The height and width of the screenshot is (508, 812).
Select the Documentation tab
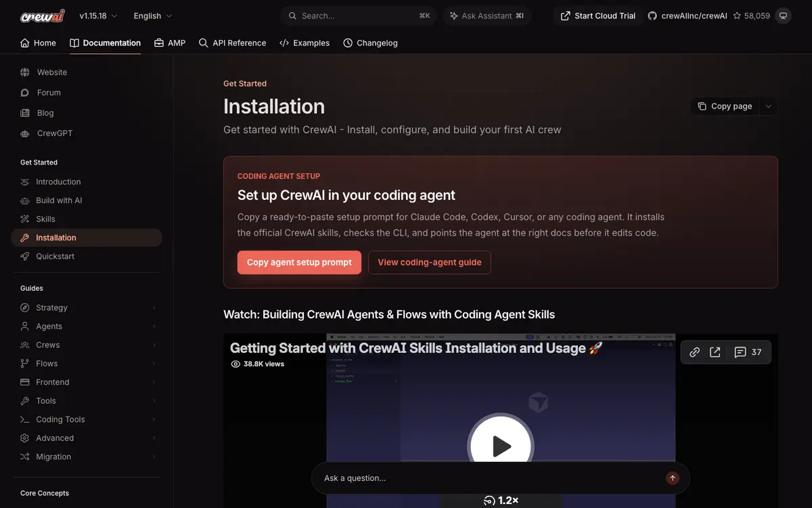[x=106, y=43]
